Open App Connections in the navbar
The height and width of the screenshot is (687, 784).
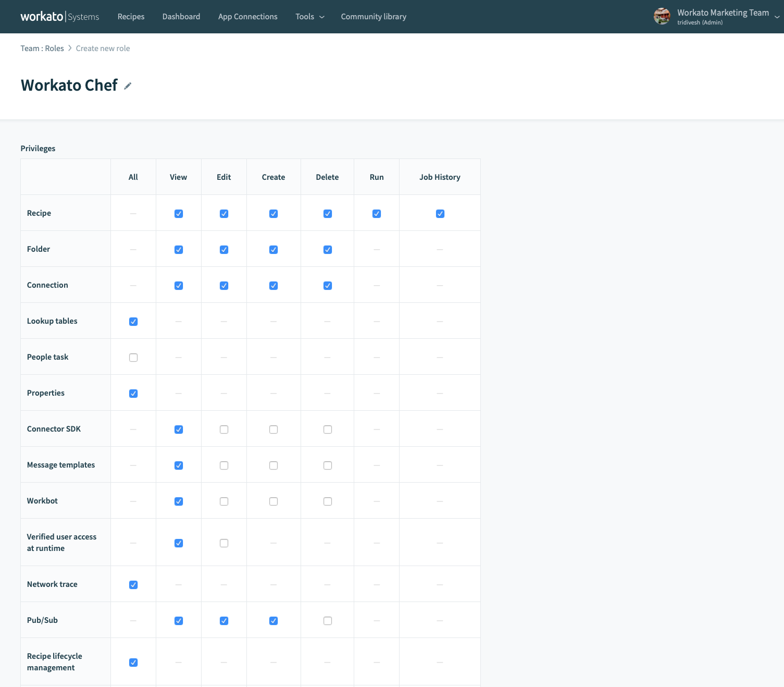(x=248, y=17)
